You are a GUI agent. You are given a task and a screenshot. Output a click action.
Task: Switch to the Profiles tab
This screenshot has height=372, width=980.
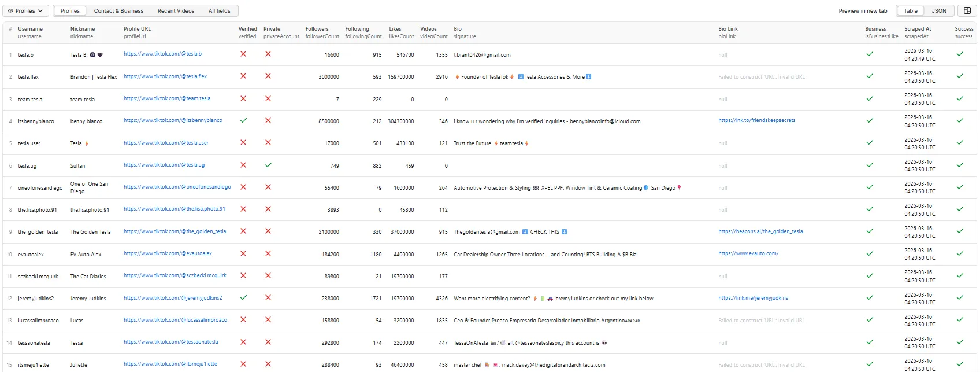70,10
